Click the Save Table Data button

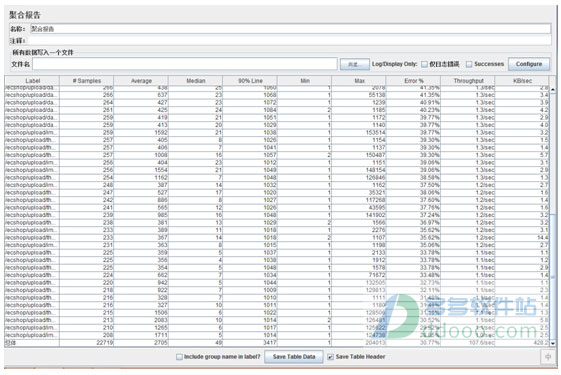point(294,357)
